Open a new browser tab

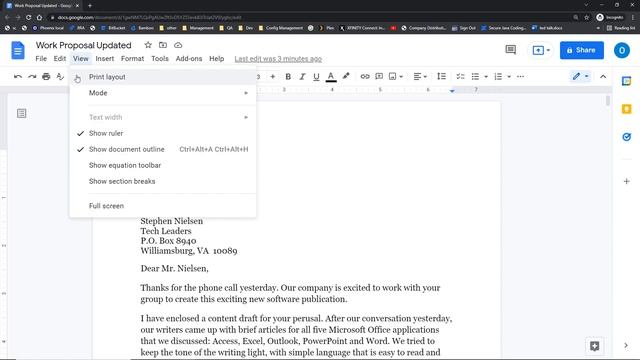(x=90, y=5)
